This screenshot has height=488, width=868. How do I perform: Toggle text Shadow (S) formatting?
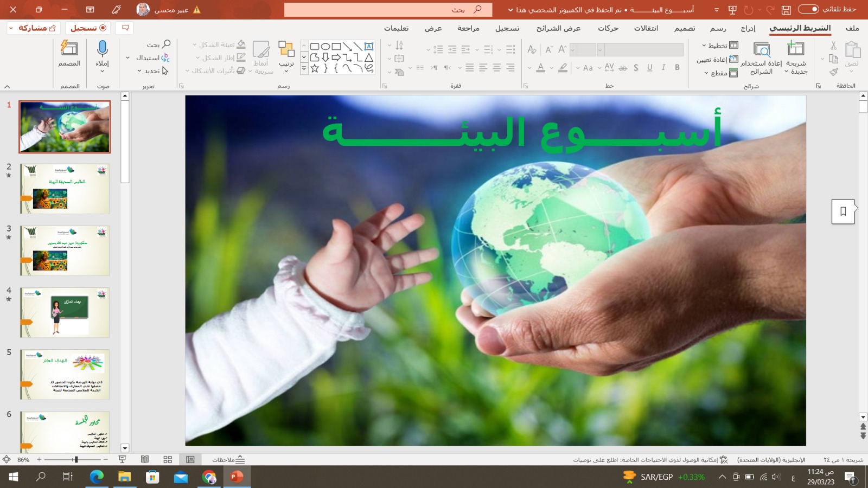(636, 67)
